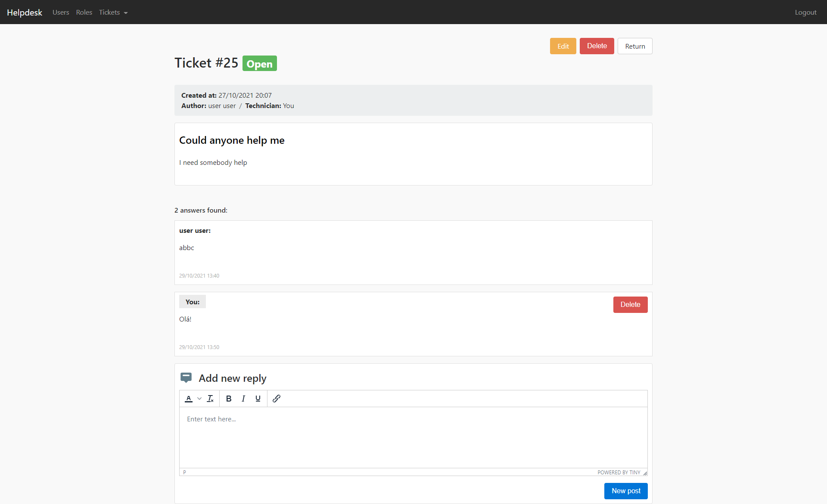Delete your "Olá!" reply

point(630,305)
